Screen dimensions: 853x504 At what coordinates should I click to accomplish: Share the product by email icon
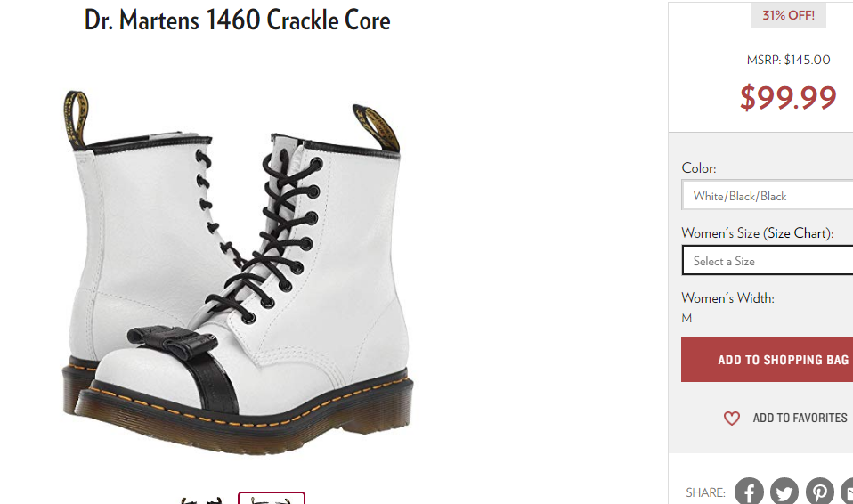click(x=847, y=491)
